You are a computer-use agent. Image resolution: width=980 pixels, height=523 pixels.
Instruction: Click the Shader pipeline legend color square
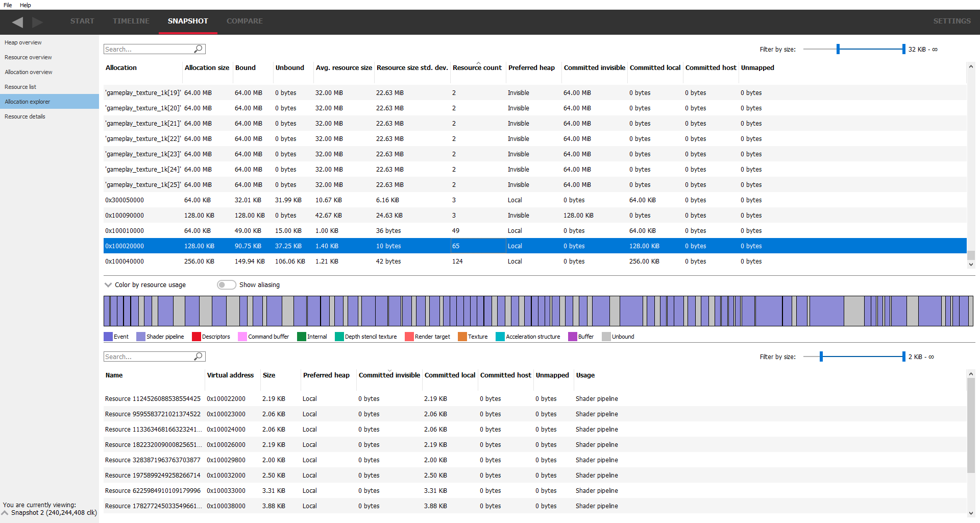140,337
